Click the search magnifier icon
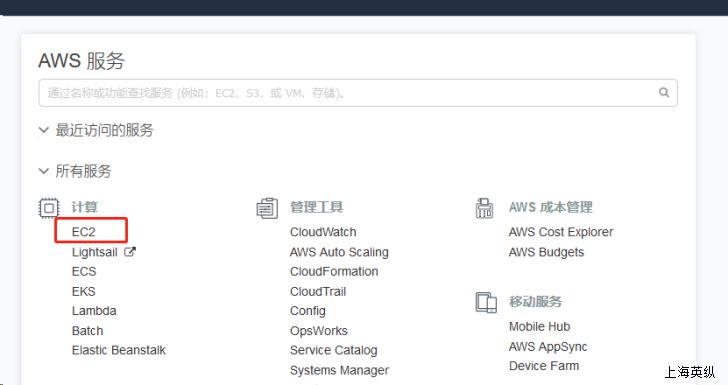This screenshot has height=385, width=728. pos(664,92)
